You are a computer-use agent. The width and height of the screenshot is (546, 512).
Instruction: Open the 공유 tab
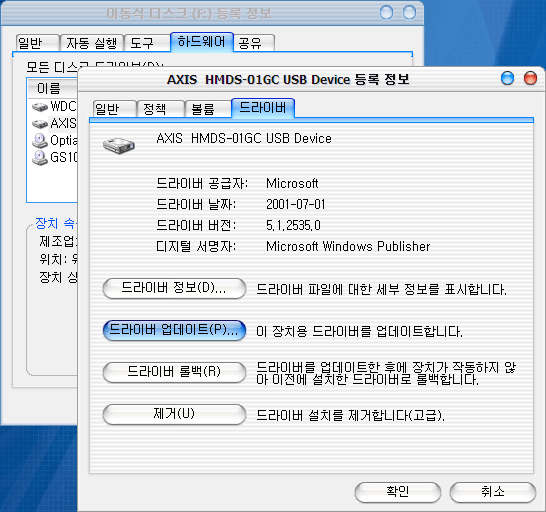[x=254, y=43]
